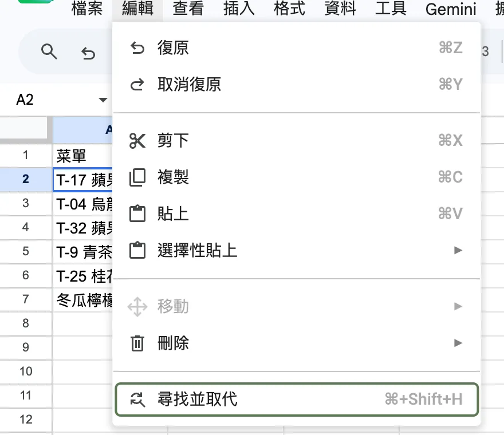This screenshot has height=435, width=504.
Task: Open the 檔案 menu
Action: point(87,9)
